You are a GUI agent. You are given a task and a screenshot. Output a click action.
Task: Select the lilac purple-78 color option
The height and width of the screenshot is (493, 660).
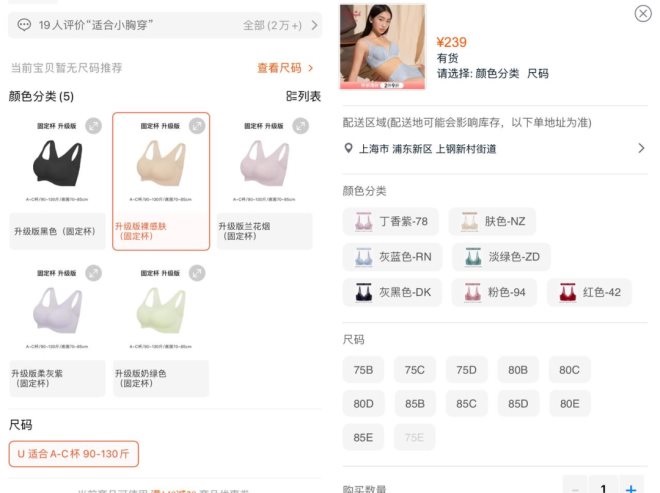click(392, 222)
